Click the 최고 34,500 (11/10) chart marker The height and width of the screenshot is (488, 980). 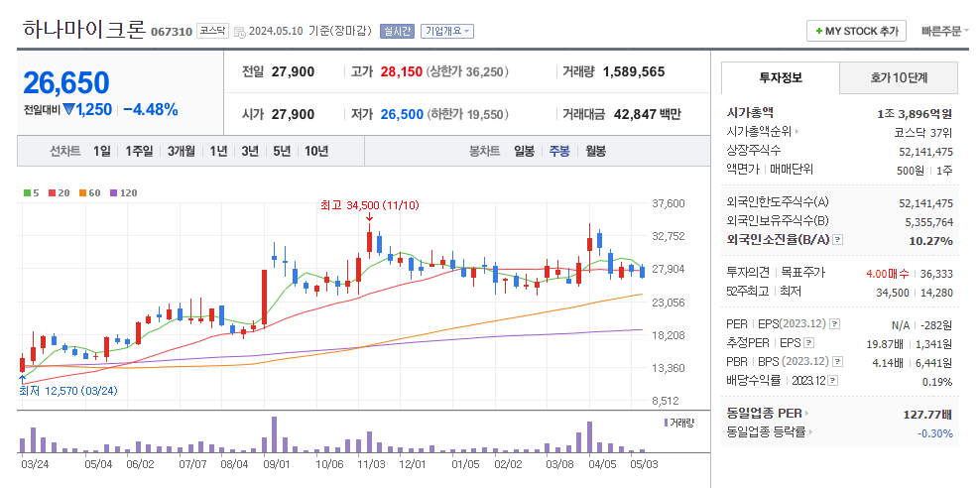tap(369, 204)
